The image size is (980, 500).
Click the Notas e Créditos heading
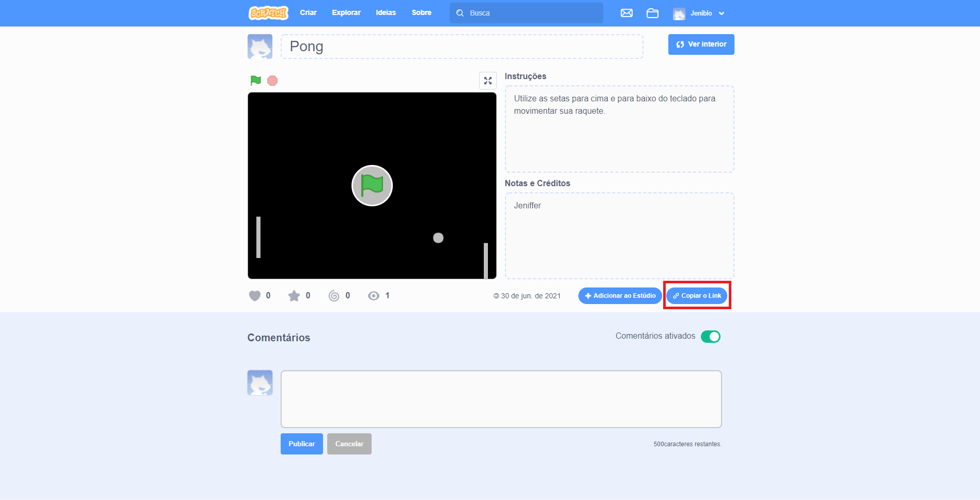coord(538,183)
